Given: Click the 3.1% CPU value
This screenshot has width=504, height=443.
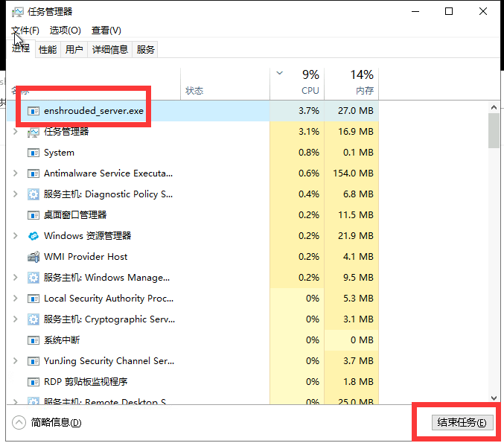Looking at the screenshot, I should (x=308, y=132).
